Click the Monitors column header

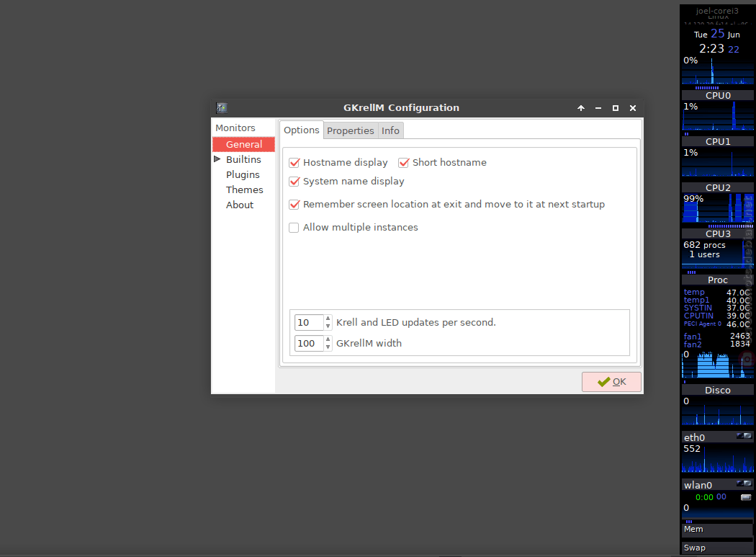[x=235, y=128]
